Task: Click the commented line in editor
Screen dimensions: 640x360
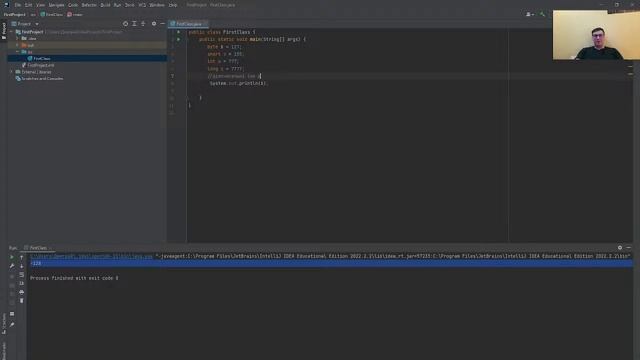Action: pyautogui.click(x=234, y=76)
